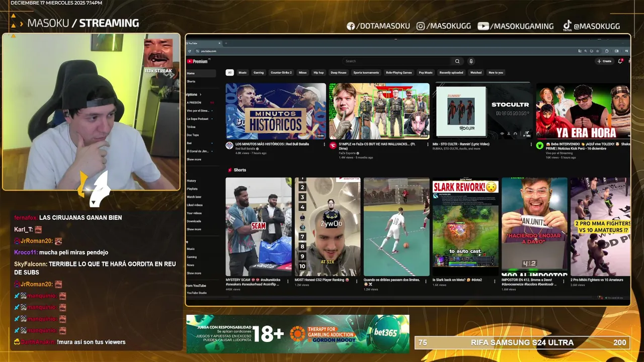Go to Home in sidebar
Image resolution: width=644 pixels, height=362 pixels.
pyautogui.click(x=201, y=73)
